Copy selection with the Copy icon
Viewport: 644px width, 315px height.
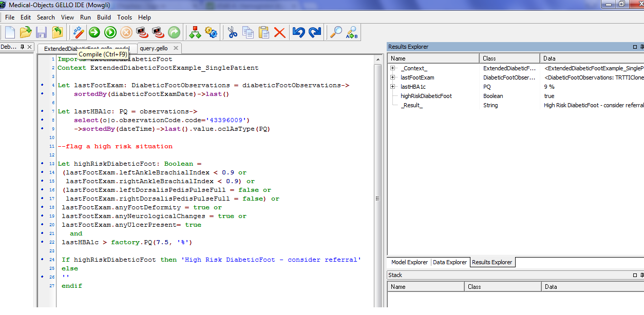click(x=248, y=32)
